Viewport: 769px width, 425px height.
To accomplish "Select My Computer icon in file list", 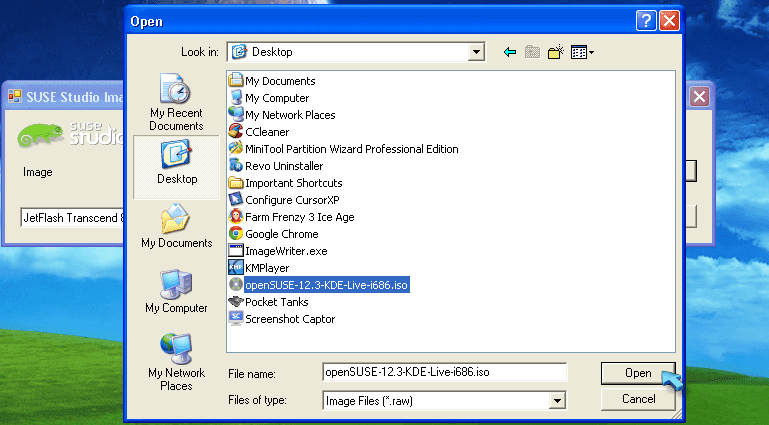I will click(x=236, y=98).
